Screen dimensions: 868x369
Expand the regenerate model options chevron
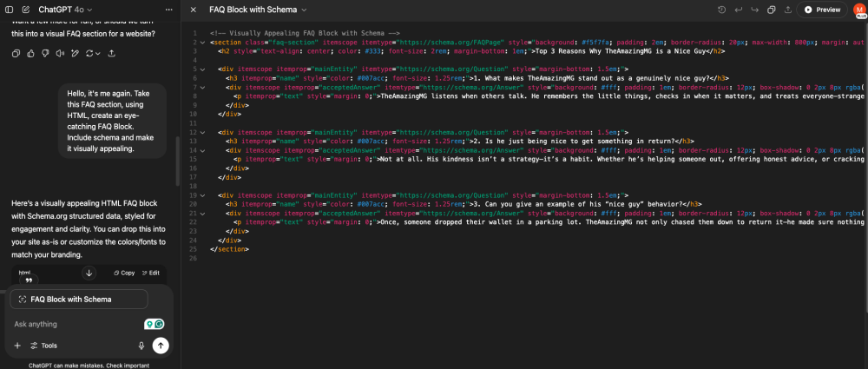(x=97, y=53)
